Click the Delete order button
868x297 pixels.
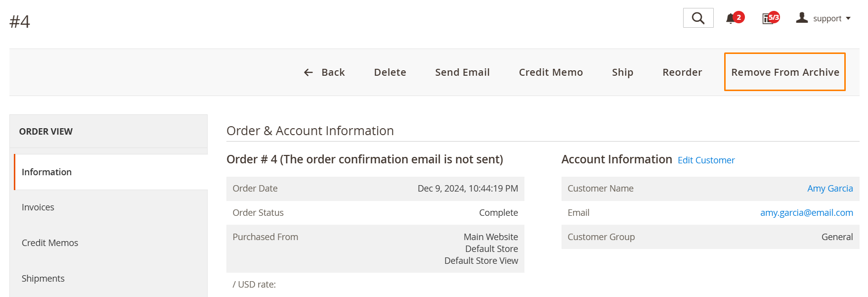(390, 72)
